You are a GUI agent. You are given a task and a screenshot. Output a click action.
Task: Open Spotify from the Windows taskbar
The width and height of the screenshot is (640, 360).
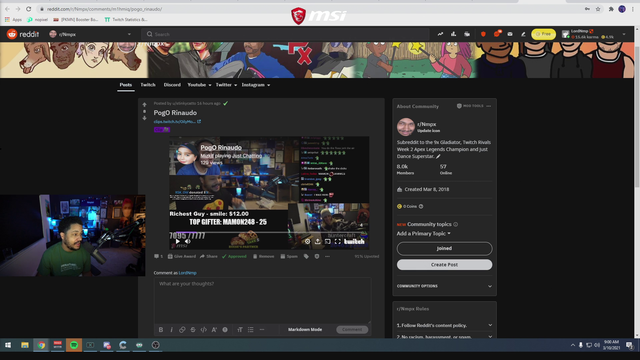[74, 345]
